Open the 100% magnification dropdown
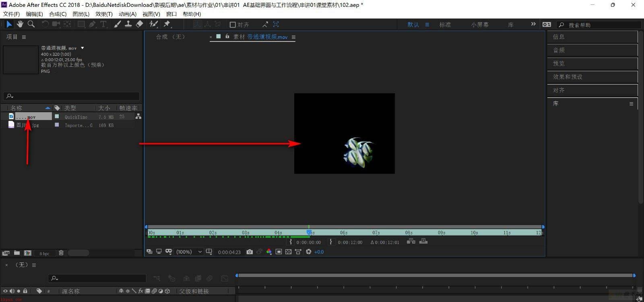Viewport: 644px width, 302px height. [x=189, y=252]
